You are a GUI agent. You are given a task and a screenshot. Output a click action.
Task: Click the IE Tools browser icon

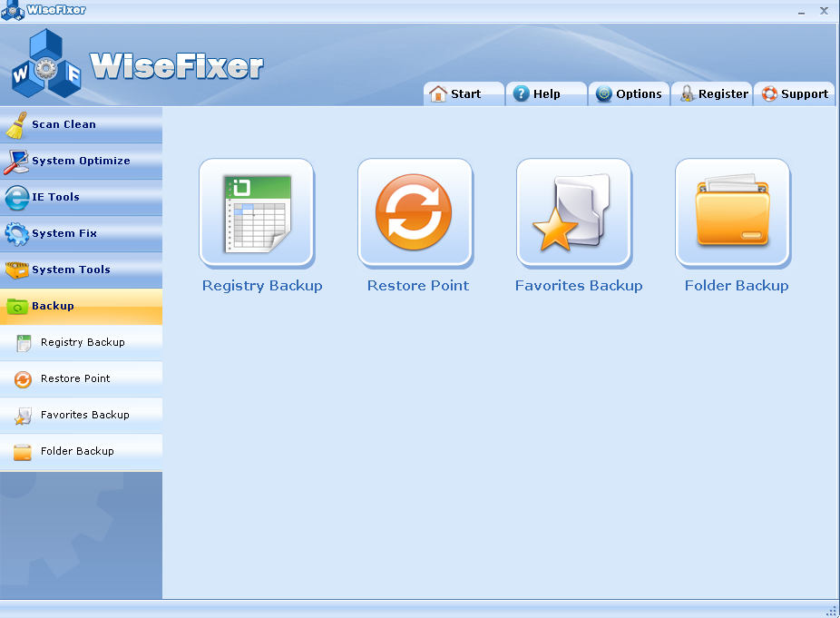(x=16, y=197)
